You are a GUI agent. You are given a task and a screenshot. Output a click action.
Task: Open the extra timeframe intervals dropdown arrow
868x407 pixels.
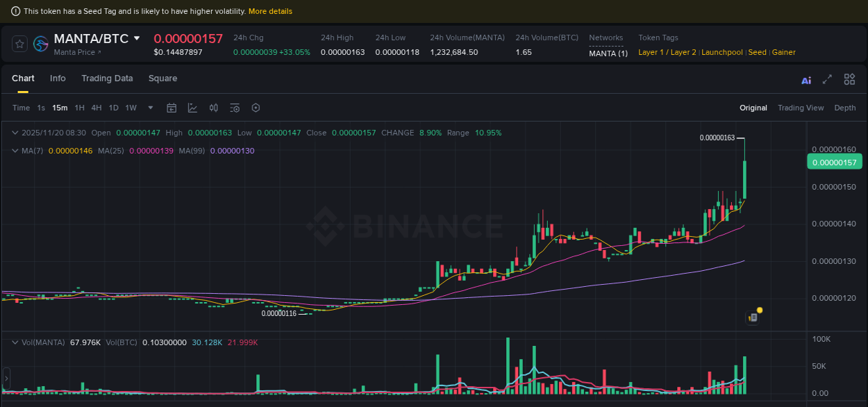coord(150,108)
